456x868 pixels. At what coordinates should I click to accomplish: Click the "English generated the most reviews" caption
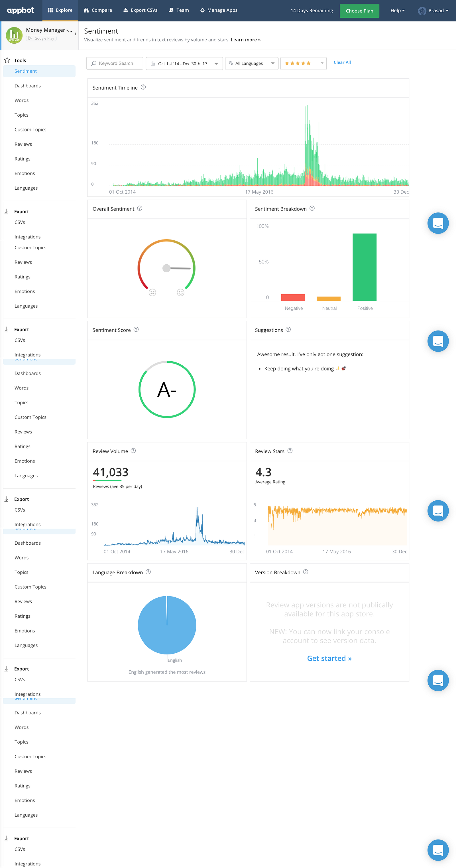tap(167, 672)
